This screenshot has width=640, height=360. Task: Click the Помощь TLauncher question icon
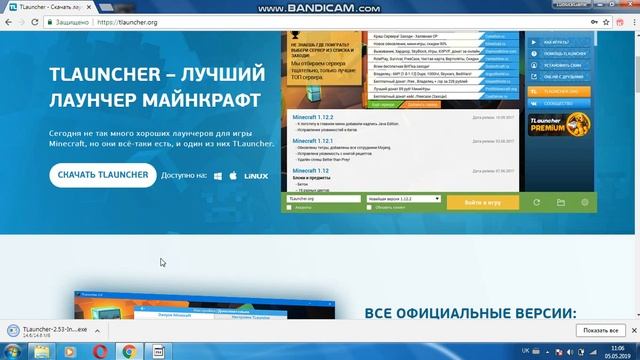click(534, 54)
